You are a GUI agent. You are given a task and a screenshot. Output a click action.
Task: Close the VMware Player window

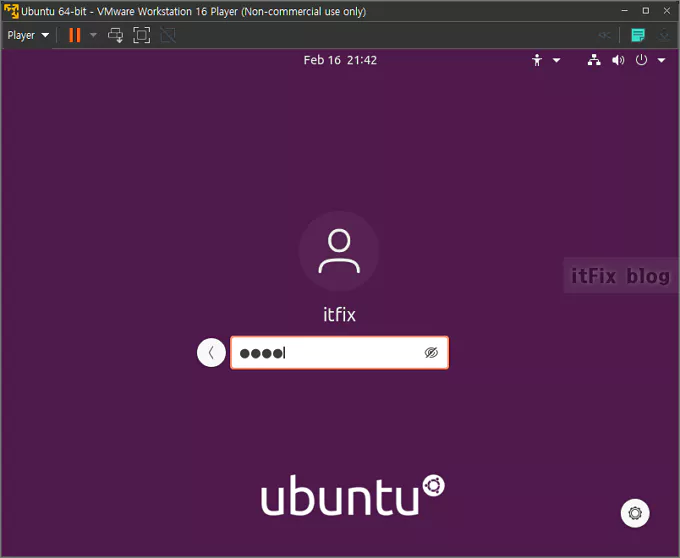click(x=667, y=10)
